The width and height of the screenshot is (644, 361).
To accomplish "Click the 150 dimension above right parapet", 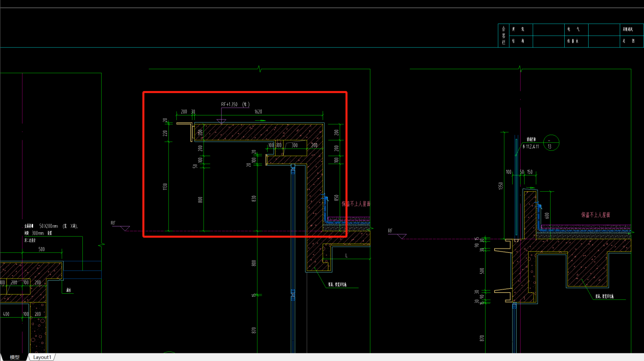I will coord(530,172).
